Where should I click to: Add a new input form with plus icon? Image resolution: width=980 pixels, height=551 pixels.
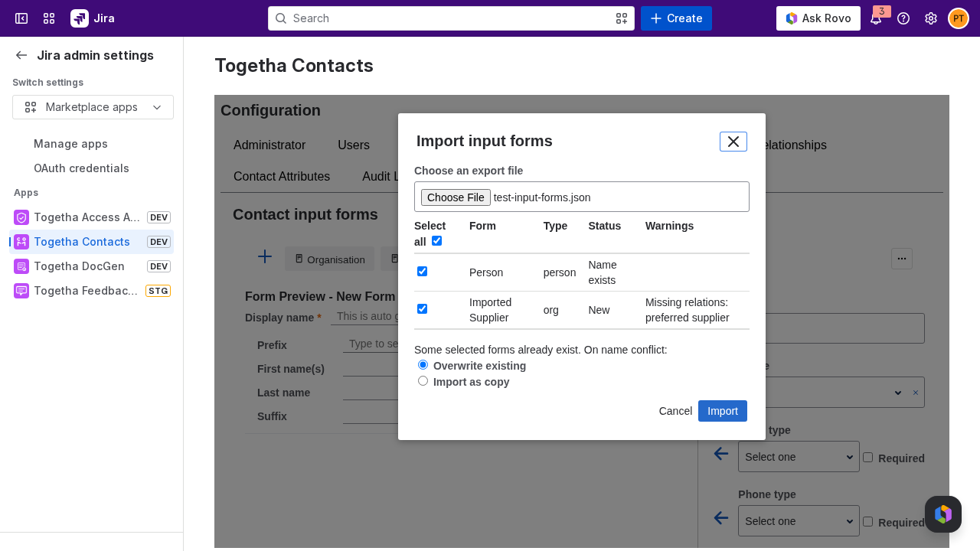tap(265, 256)
